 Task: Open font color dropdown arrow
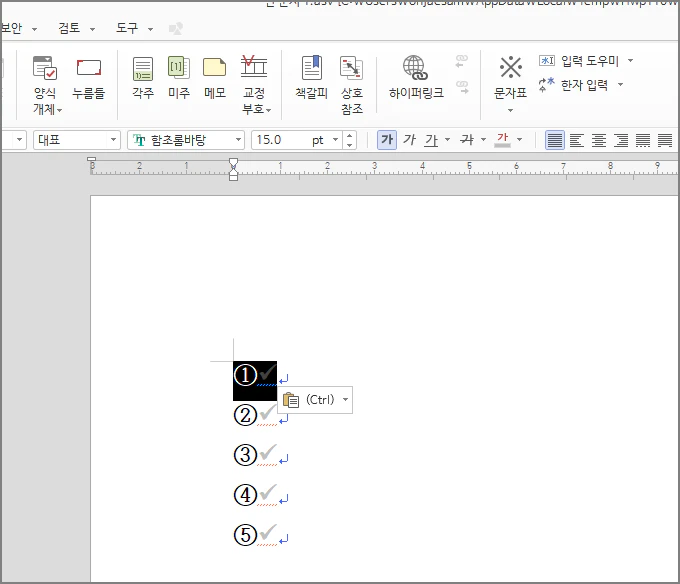pyautogui.click(x=520, y=140)
